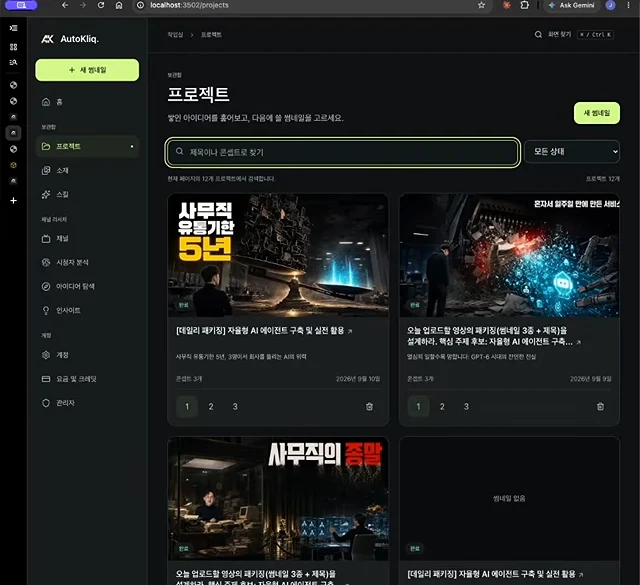Focus the '제목이나 콘셉트로 찾기' search field
The width and height of the screenshot is (640, 585).
coord(342,152)
